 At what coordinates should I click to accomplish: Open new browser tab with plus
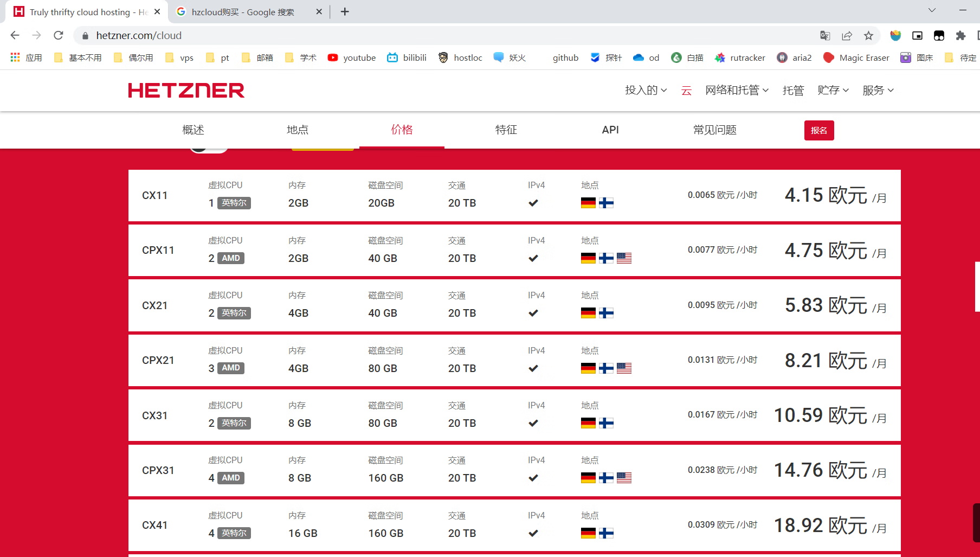coord(345,11)
